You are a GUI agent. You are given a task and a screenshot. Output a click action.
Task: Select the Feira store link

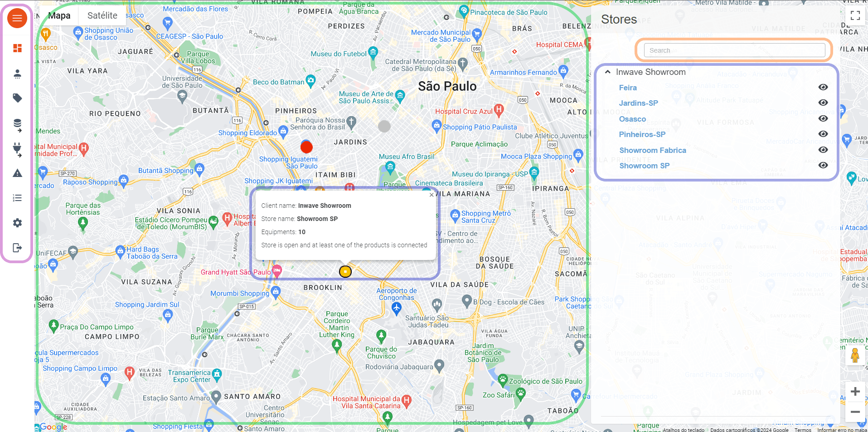pos(628,88)
